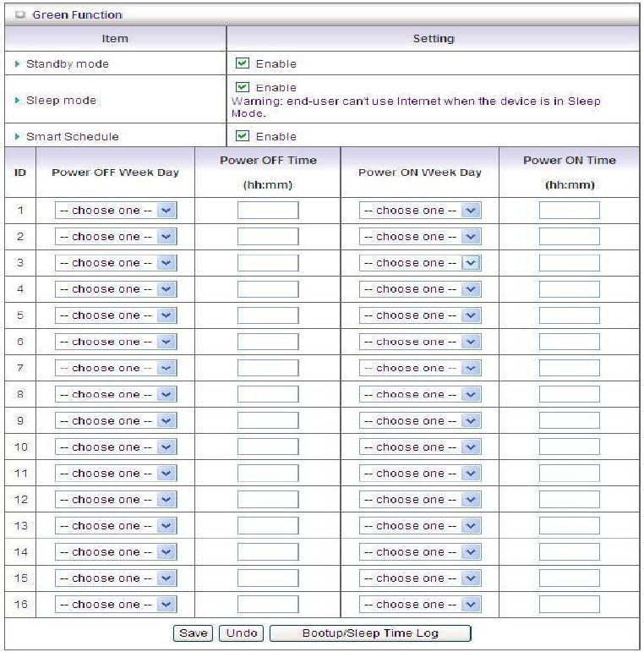
Task: Open the Bootup/Sleep Time Log
Action: [x=370, y=633]
